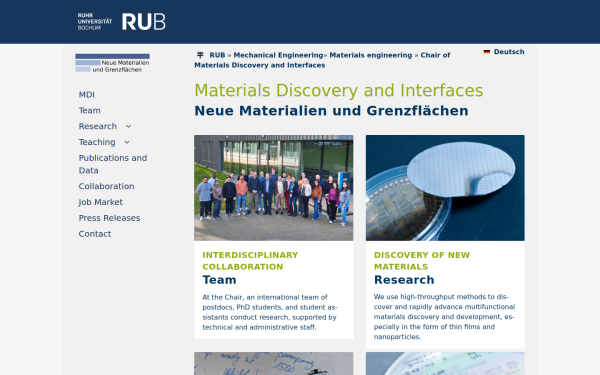Expand the Research submenu chevron
600x375 pixels.
click(x=129, y=126)
